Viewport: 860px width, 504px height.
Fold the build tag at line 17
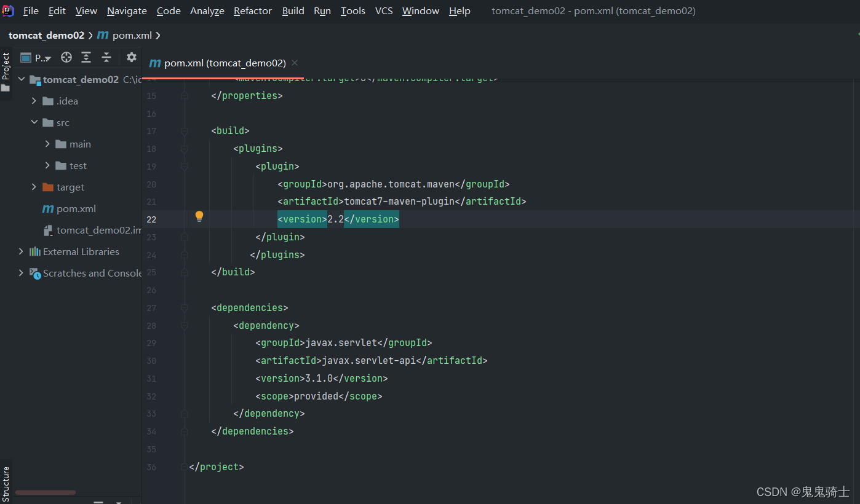point(184,131)
